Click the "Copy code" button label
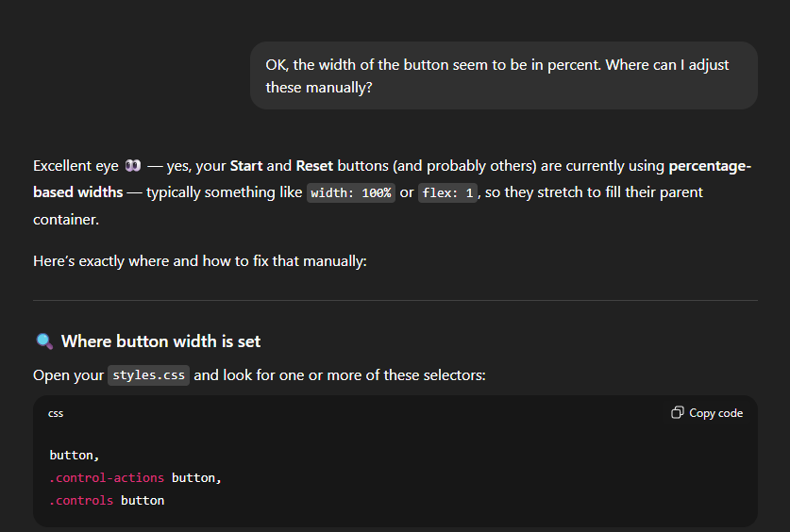This screenshot has width=790, height=532. pos(715,413)
